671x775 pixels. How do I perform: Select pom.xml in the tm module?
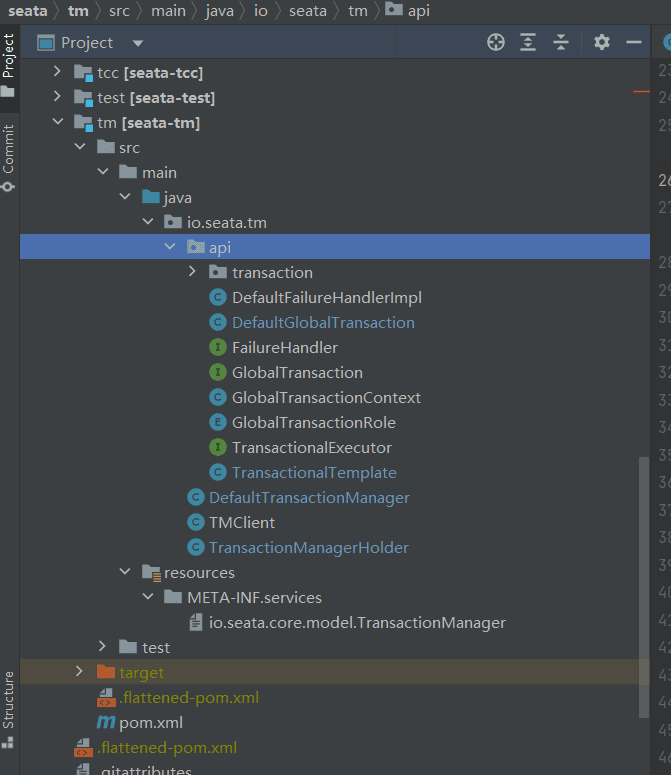point(151,723)
